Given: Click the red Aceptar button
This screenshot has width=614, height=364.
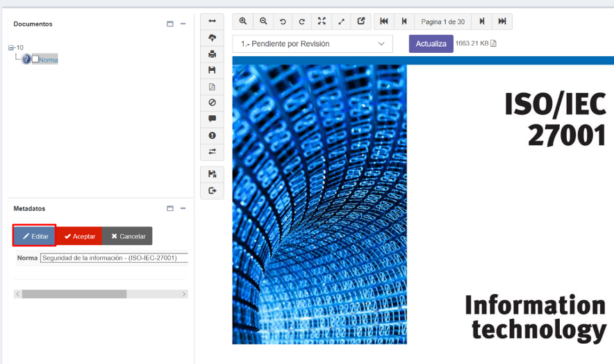Looking at the screenshot, I should [x=79, y=236].
